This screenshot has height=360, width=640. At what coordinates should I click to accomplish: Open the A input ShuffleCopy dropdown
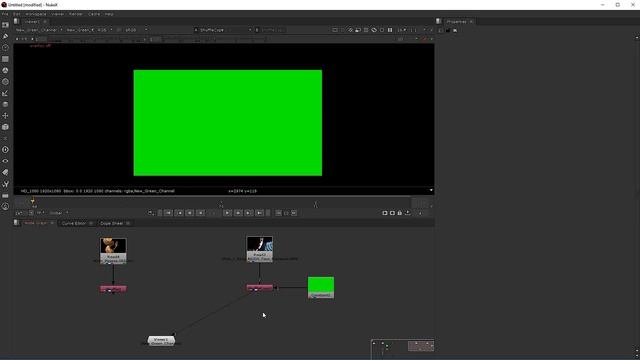click(x=223, y=30)
